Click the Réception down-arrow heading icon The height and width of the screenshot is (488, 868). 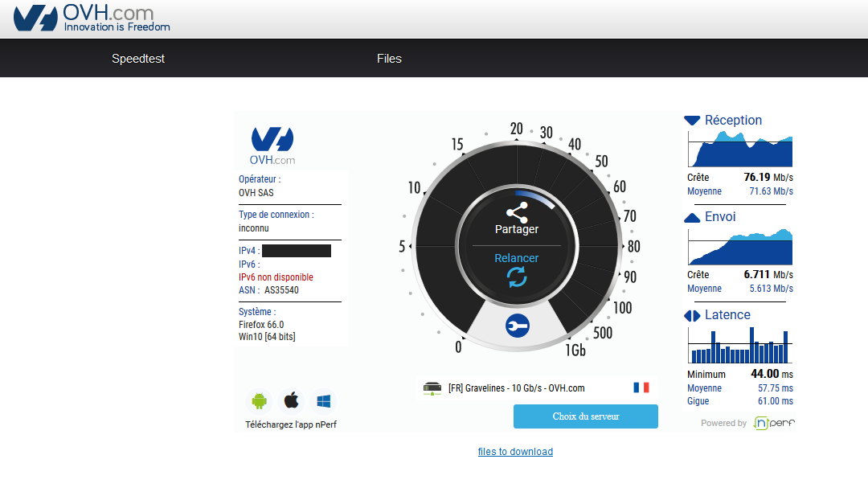692,121
